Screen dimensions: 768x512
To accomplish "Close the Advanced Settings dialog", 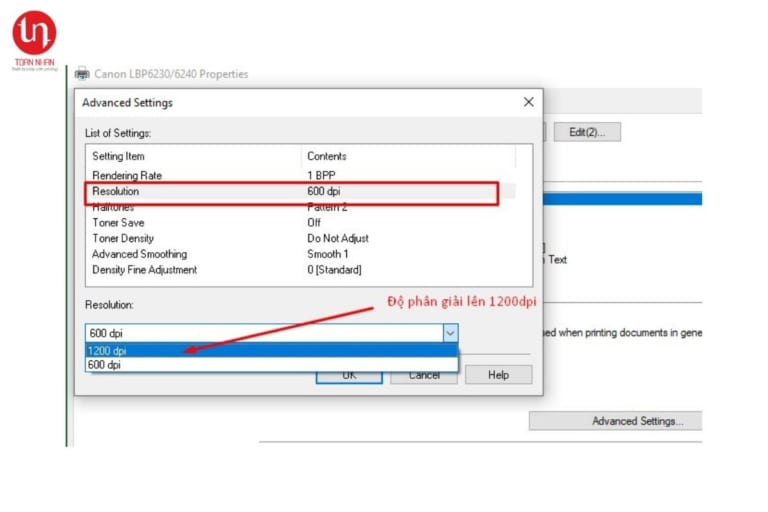I will tap(528, 102).
